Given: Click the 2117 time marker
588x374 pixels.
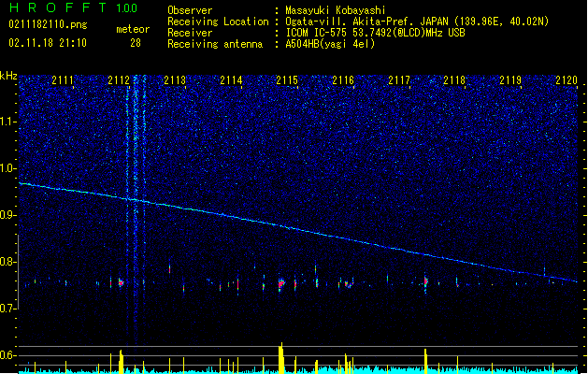Looking at the screenshot, I should tap(399, 79).
